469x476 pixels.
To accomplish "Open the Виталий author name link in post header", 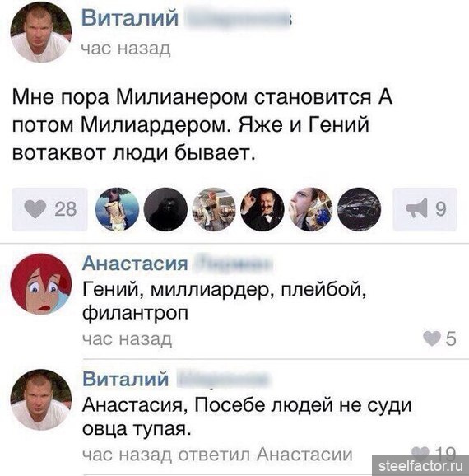I will click(130, 17).
